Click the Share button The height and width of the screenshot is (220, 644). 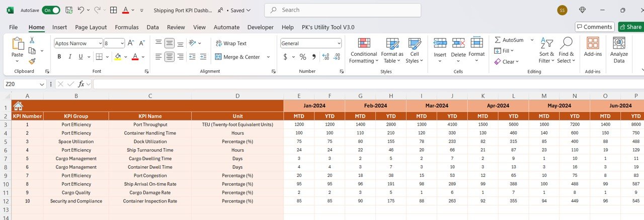[x=631, y=27]
